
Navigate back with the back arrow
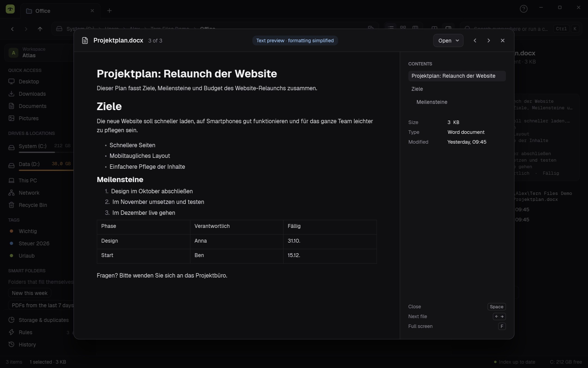(x=12, y=29)
